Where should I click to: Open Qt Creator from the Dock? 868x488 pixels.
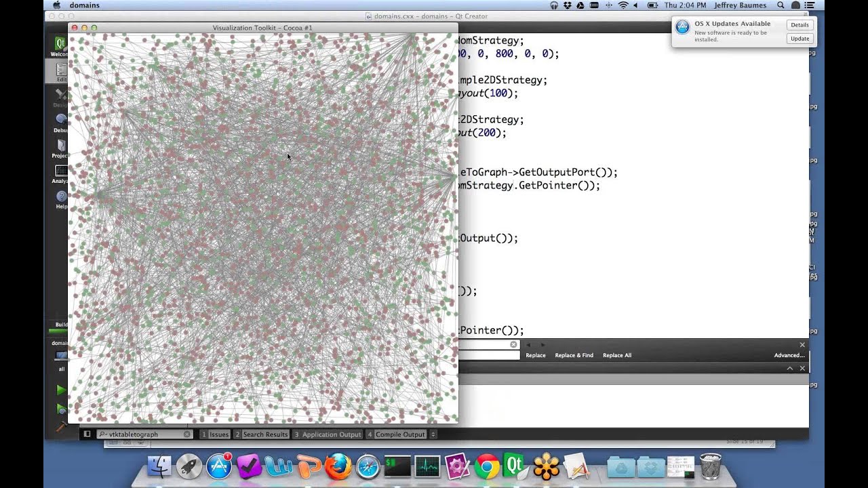515,466
